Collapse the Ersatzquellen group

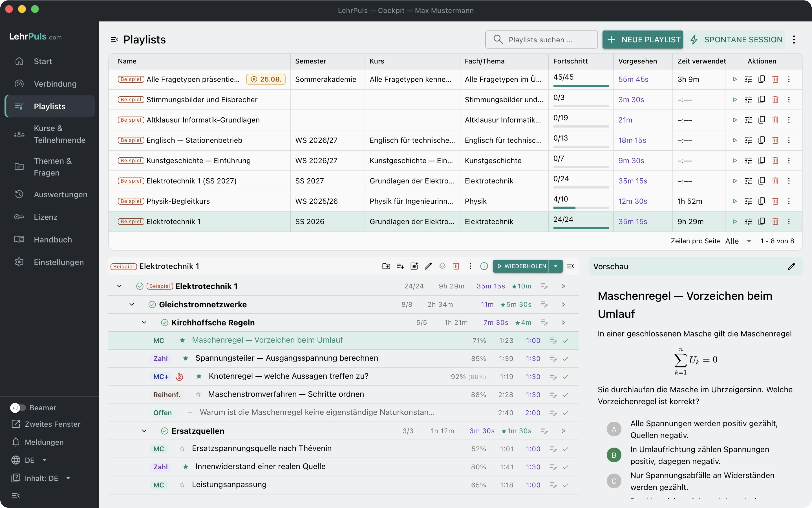tap(144, 431)
